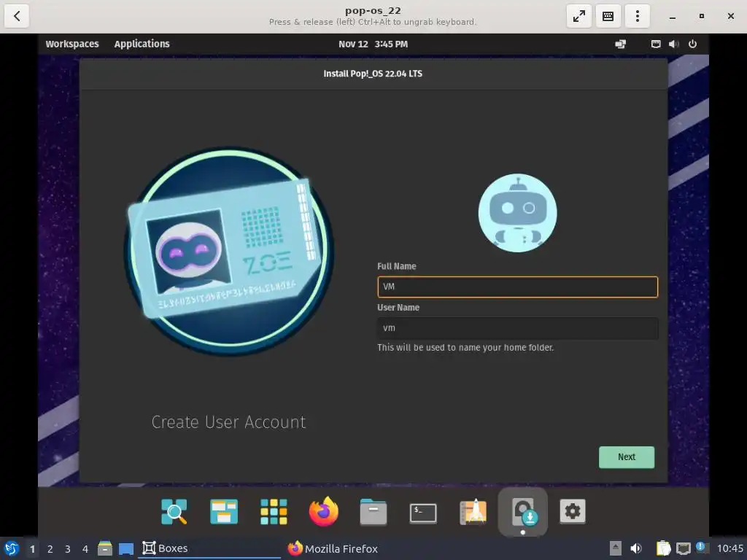Click the display/screen indicator in top bar
The height and width of the screenshot is (560, 747).
(620, 44)
